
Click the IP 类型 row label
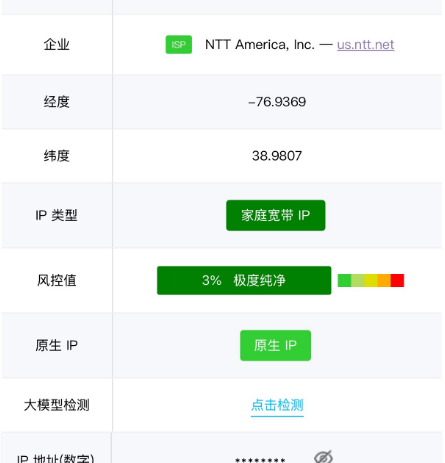[57, 215]
